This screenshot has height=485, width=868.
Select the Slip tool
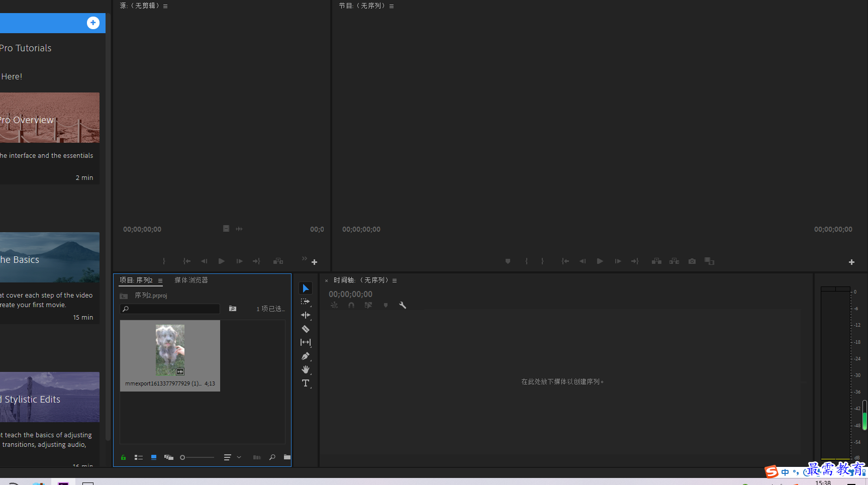pyautogui.click(x=306, y=342)
